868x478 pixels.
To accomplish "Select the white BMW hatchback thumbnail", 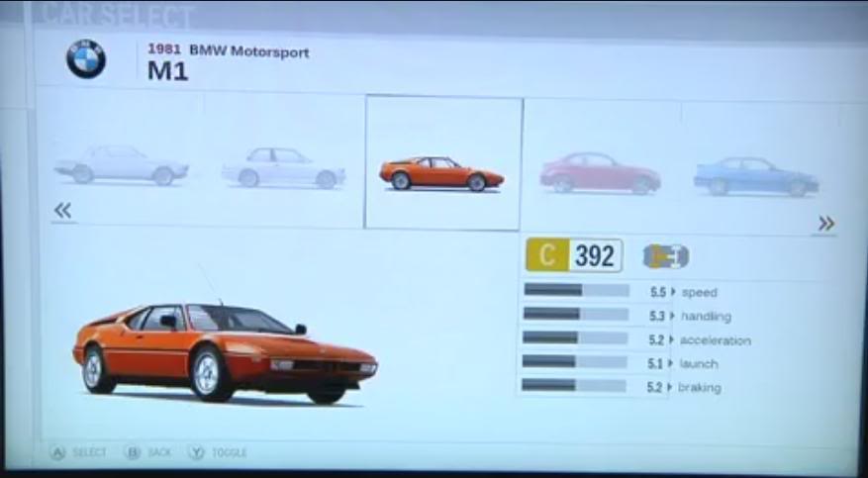I will tap(283, 167).
